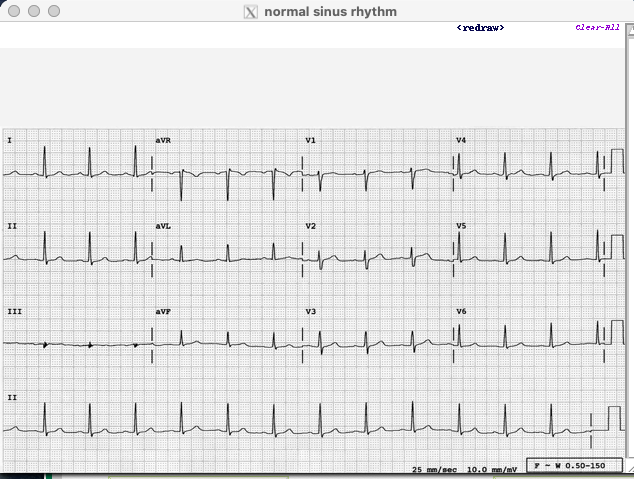
Task: Click the X11 icon in title bar
Action: [251, 12]
